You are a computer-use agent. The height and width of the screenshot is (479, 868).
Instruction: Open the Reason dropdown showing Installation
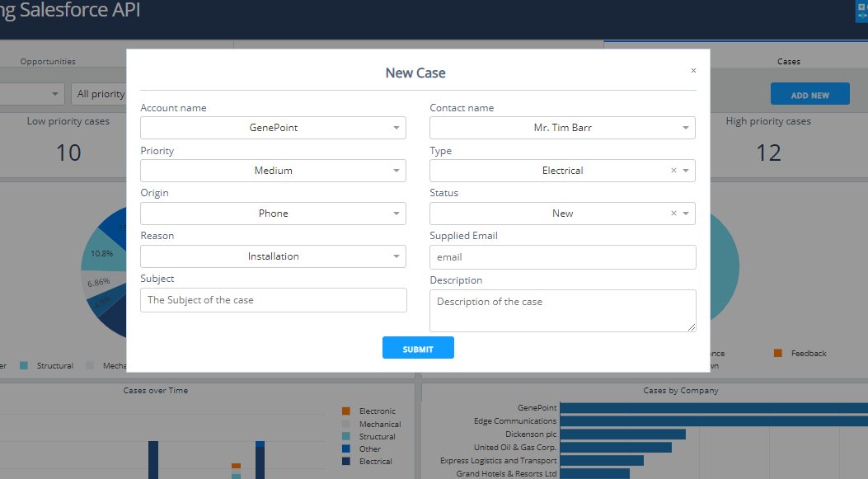273,256
